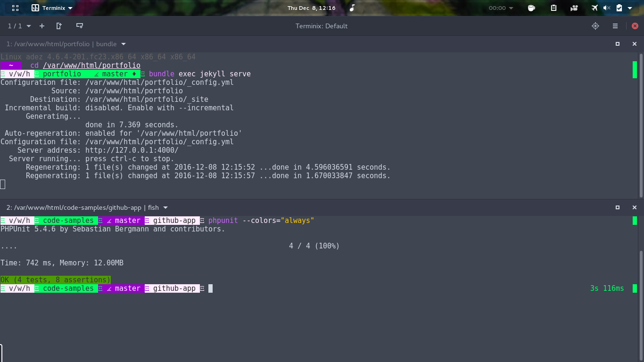Open the find terminal target icon
644x362 pixels.
coord(595,26)
